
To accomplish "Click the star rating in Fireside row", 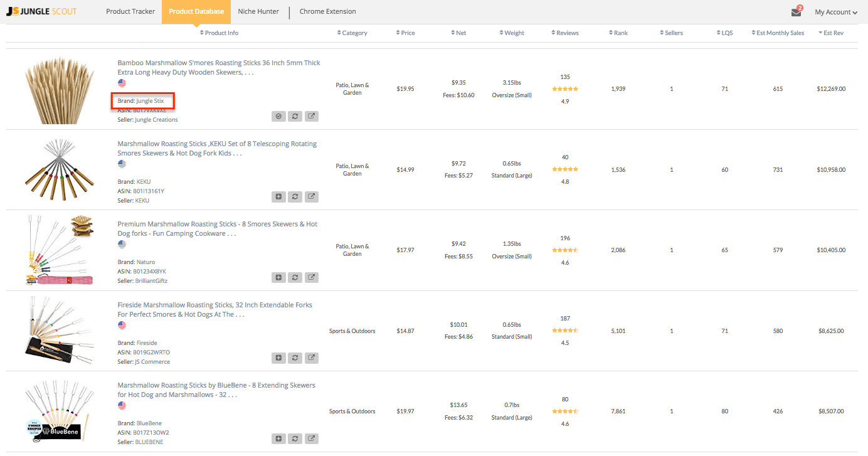I will [565, 331].
